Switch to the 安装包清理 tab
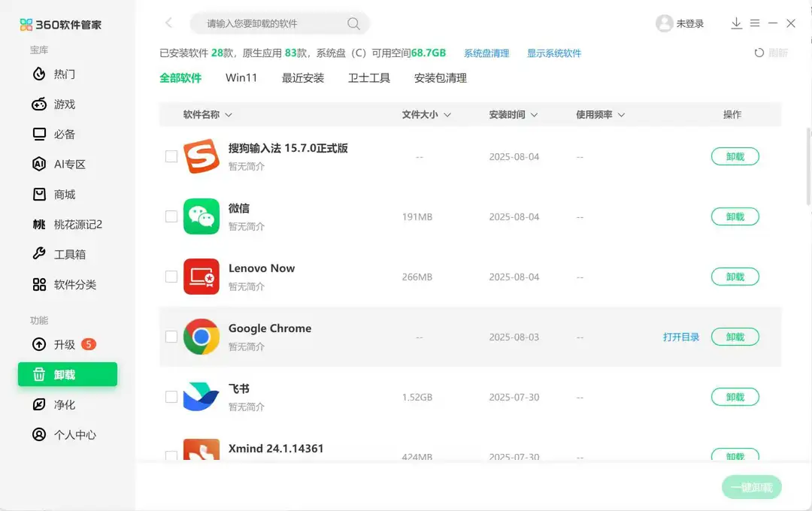812x511 pixels. (440, 78)
